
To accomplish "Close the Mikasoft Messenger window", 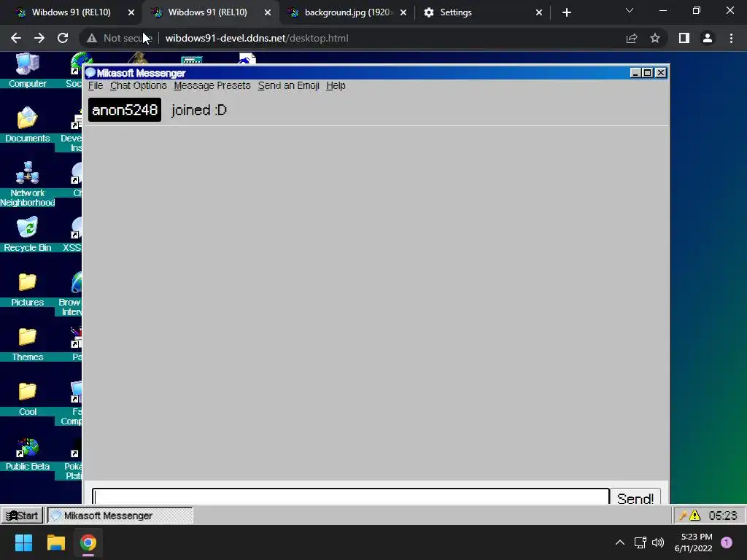I will pyautogui.click(x=661, y=72).
